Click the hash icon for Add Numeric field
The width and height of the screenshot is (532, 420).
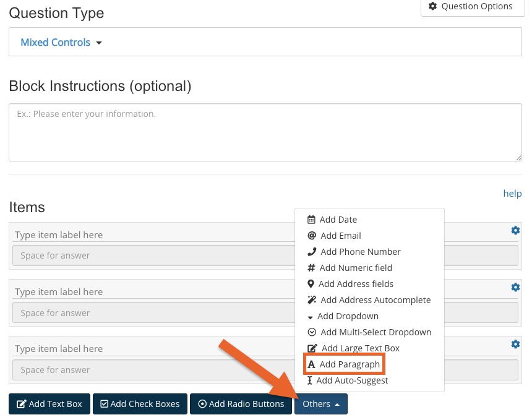[x=311, y=268]
